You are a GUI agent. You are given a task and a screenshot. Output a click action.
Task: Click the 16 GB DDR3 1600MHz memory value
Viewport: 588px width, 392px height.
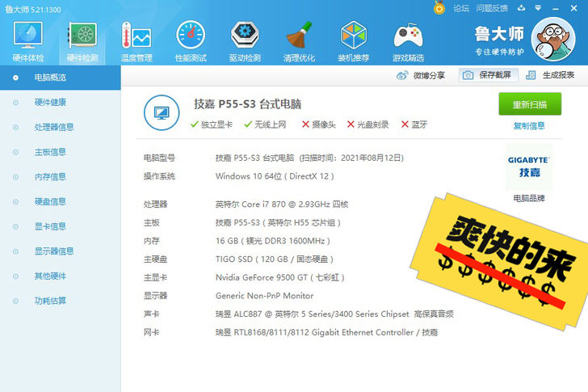click(273, 241)
